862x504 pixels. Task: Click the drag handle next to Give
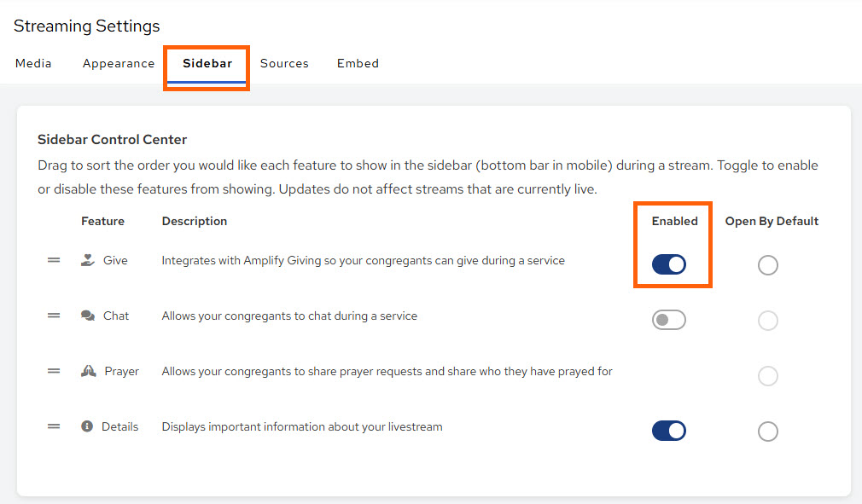(x=54, y=260)
